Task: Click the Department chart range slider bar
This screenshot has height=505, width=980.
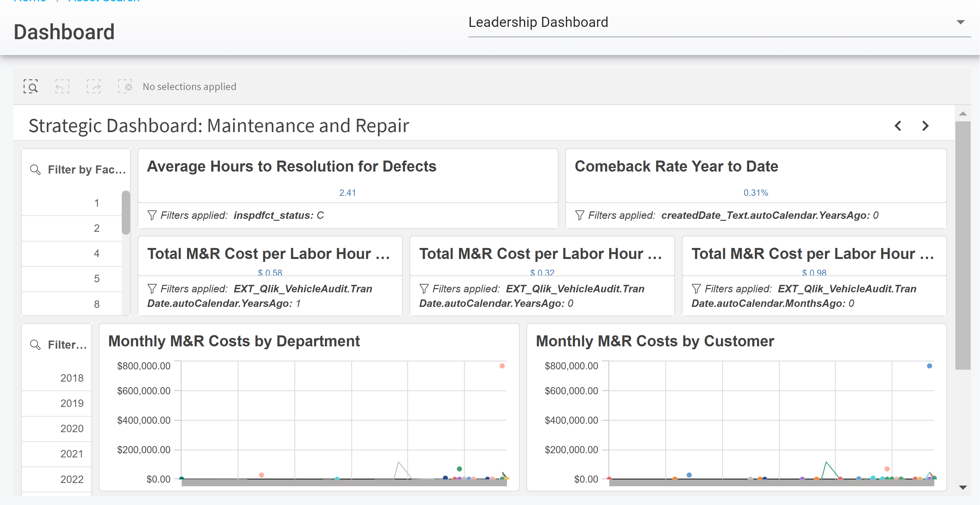Action: (344, 483)
